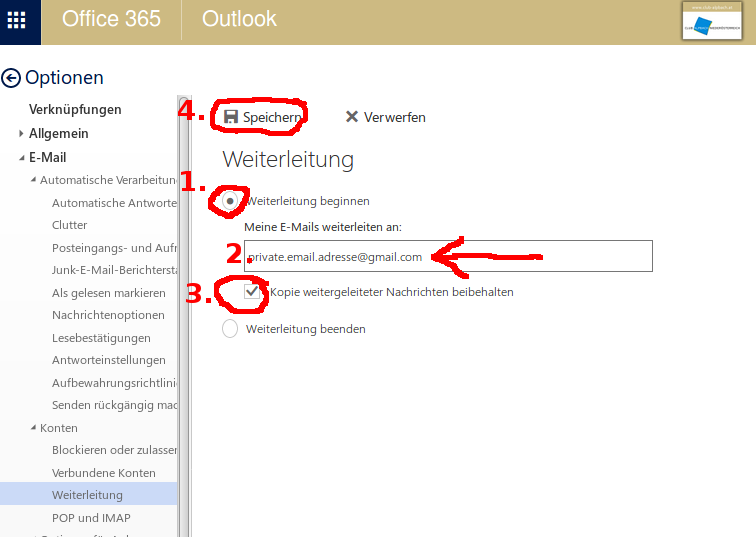Click the Kopie weitergeleiteter Nachrichten beibehalten label
This screenshot has width=756, height=537.
coord(392,292)
